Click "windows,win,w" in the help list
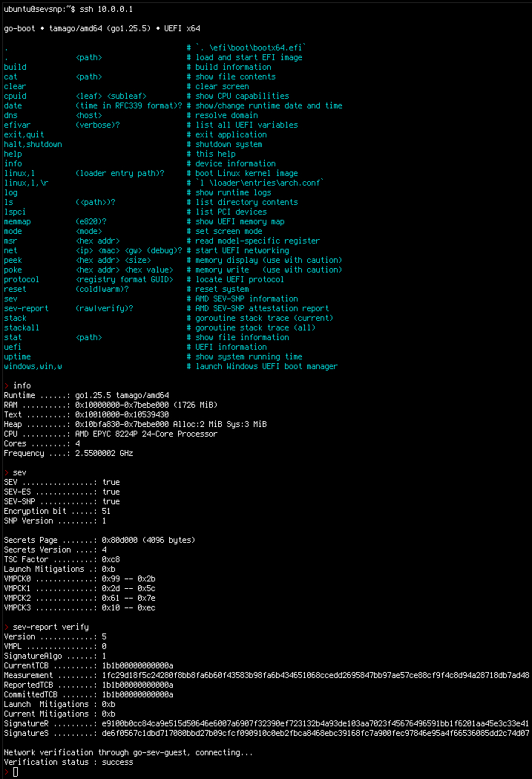The image size is (532, 779). pyautogui.click(x=33, y=366)
